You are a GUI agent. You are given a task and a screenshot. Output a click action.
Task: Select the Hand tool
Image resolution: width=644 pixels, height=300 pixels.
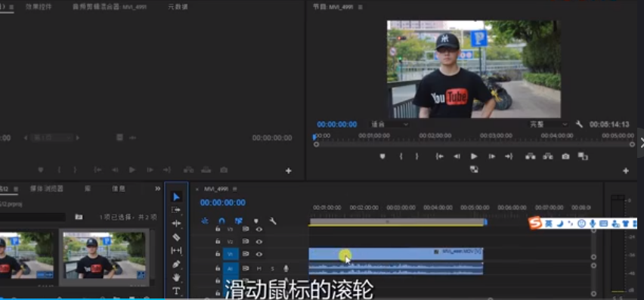[x=176, y=277]
